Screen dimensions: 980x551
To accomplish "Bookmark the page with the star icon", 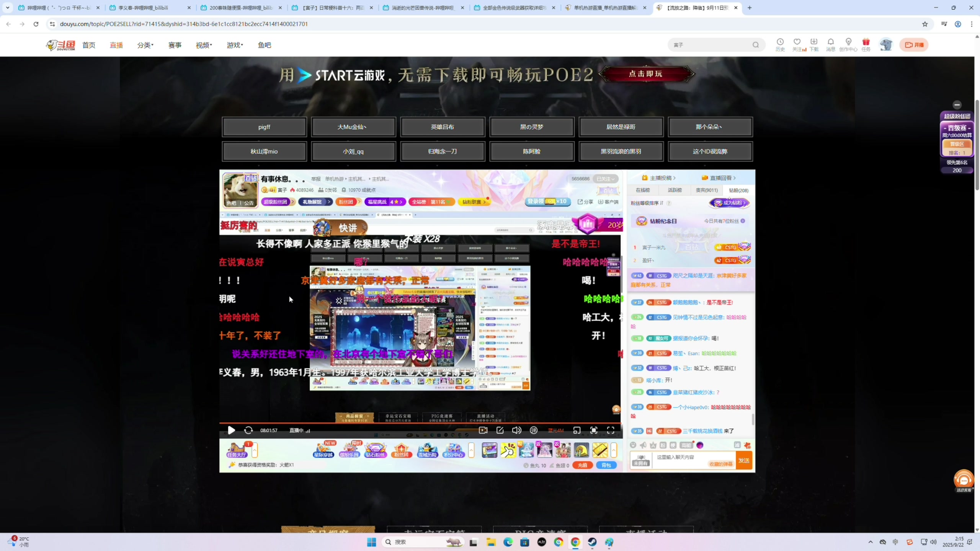I will pyautogui.click(x=925, y=24).
